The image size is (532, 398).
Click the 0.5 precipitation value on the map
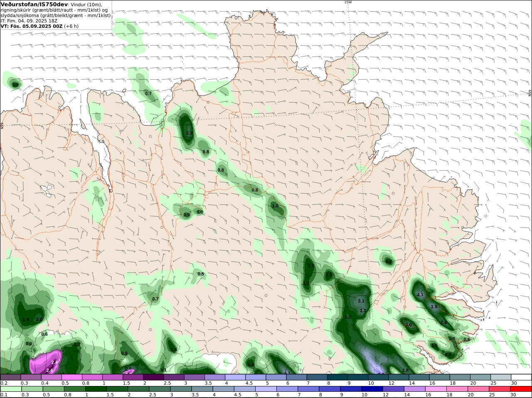[201, 274]
